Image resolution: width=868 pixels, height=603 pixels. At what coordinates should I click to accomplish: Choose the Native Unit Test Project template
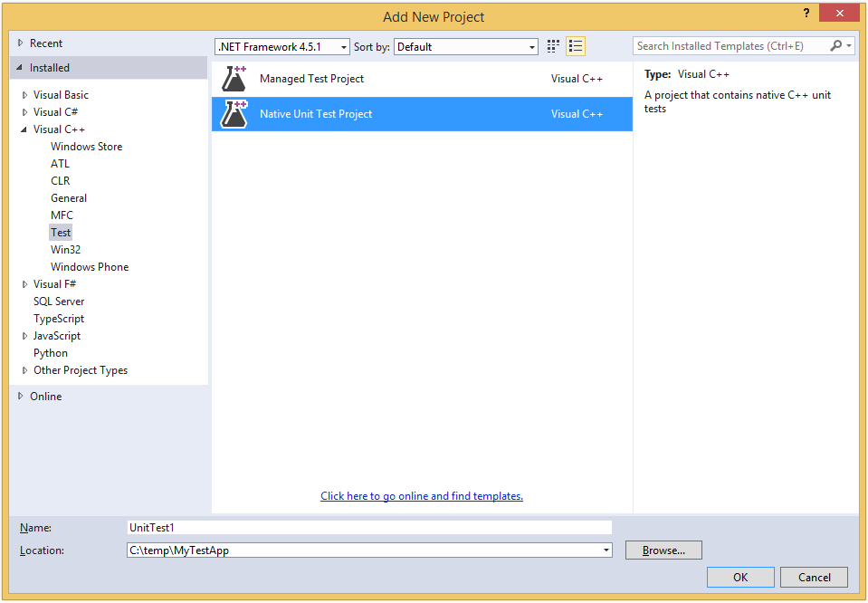tap(422, 114)
